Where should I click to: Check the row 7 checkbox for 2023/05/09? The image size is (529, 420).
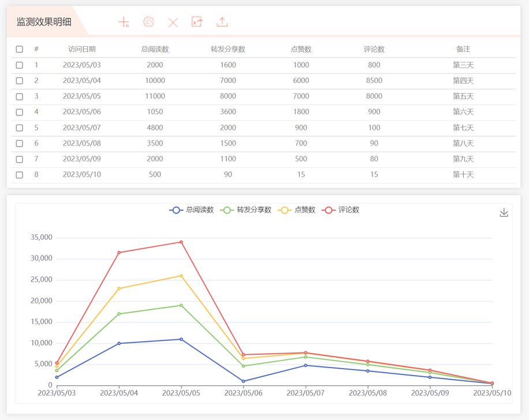(x=20, y=159)
